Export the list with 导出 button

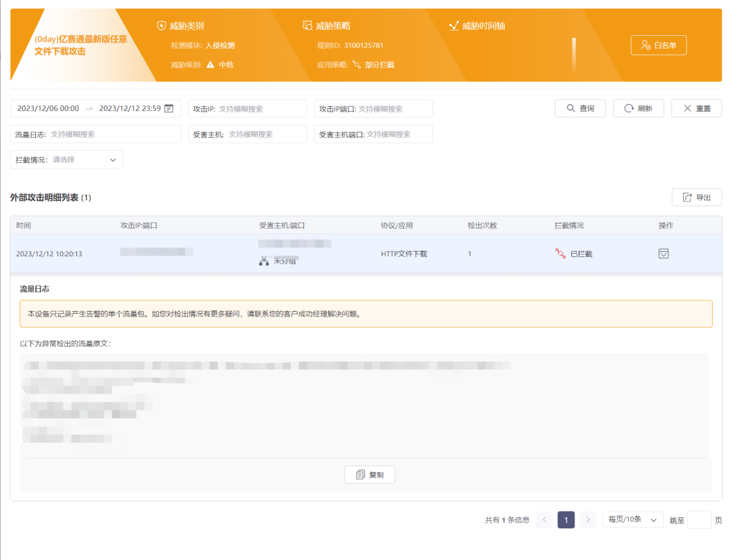pos(696,197)
